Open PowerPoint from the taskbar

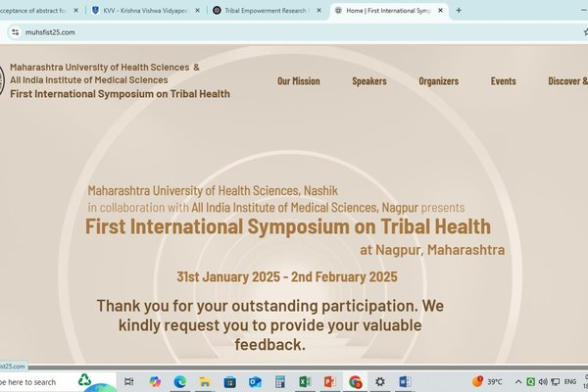click(330, 381)
